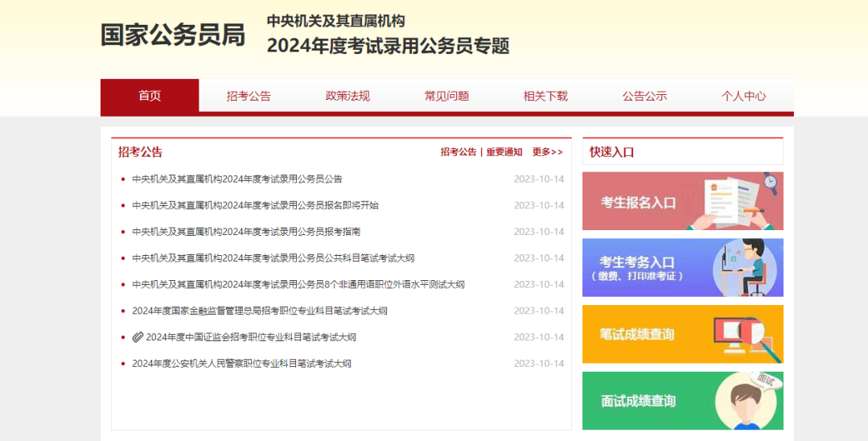Open 2024年度考试录用公务员公告 link
The height and width of the screenshot is (441, 868).
[x=237, y=179]
